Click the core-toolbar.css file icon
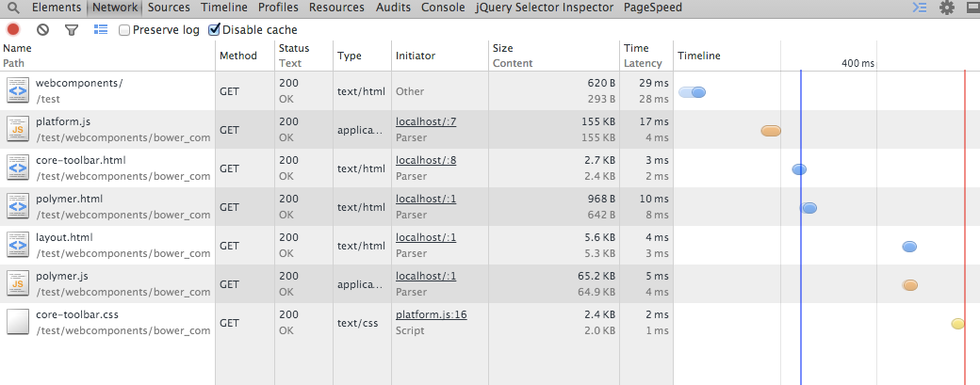The image size is (980, 385). (18, 323)
